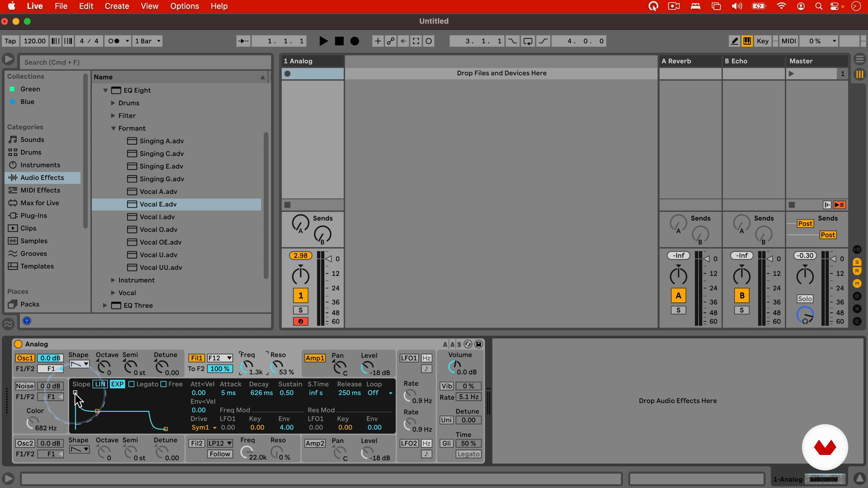The image size is (868, 488).
Task: Open the View menu
Action: click(x=149, y=6)
